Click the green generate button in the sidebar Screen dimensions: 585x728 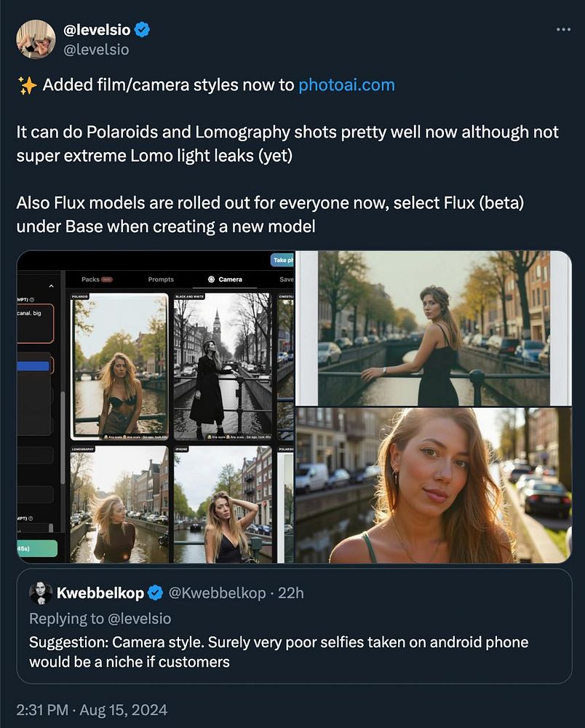tap(37, 548)
